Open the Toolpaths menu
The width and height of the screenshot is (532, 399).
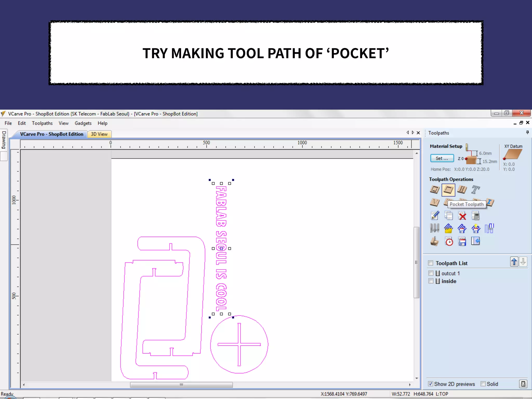coord(42,123)
